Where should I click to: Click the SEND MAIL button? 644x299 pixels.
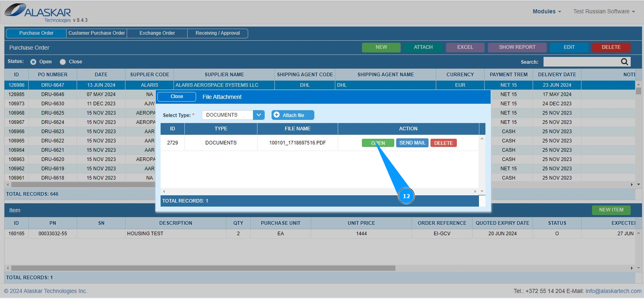tap(412, 143)
